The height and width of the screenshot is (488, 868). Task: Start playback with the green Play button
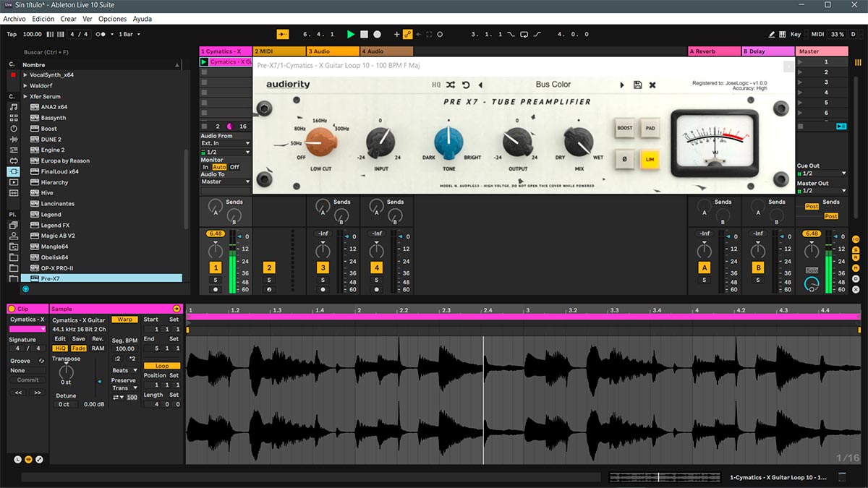coord(351,34)
